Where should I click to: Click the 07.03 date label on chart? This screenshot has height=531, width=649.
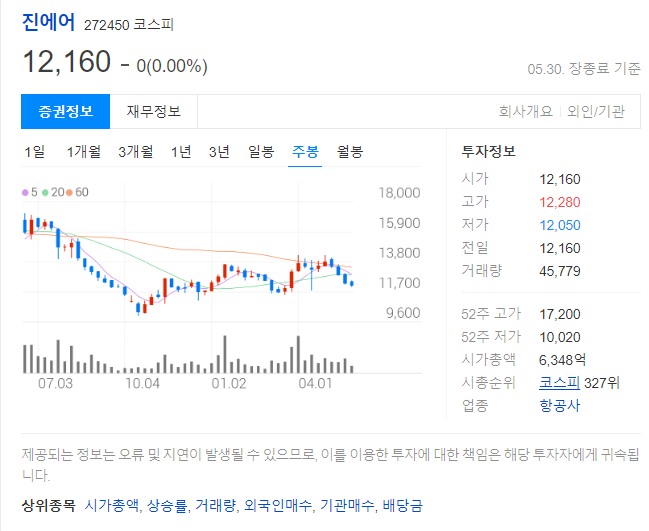pos(55,383)
